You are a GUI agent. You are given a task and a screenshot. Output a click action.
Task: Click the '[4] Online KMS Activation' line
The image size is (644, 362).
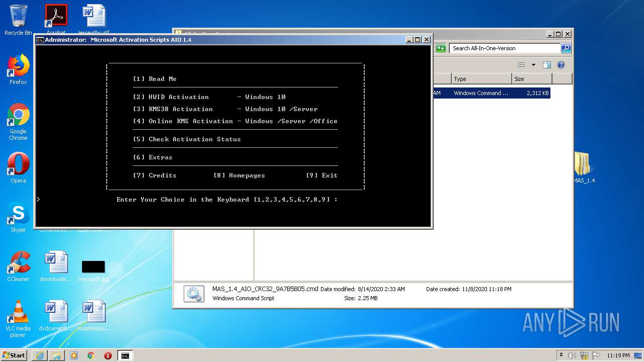click(235, 121)
